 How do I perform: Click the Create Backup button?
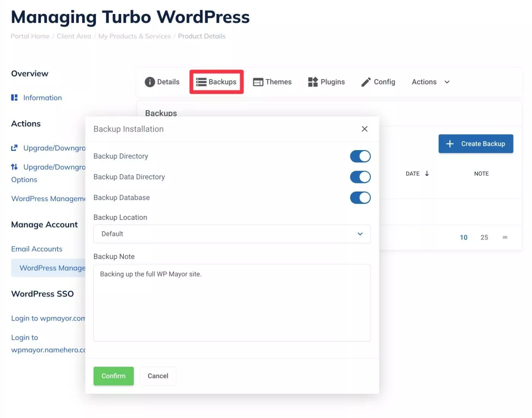click(x=476, y=144)
